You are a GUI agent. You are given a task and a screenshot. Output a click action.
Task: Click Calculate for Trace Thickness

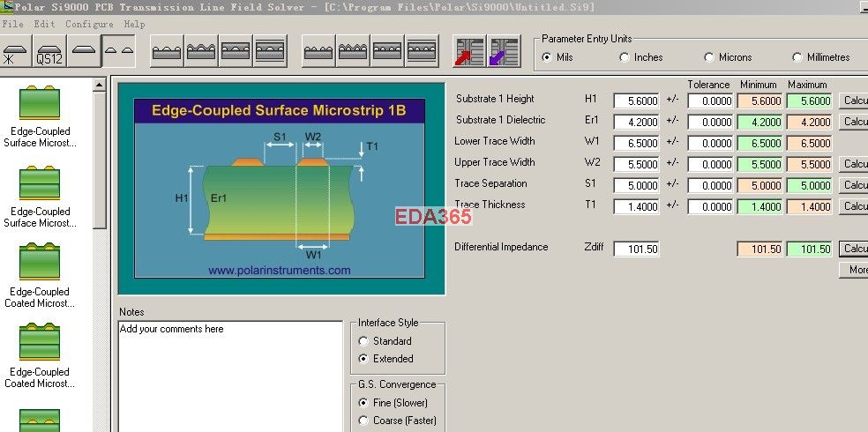[854, 206]
